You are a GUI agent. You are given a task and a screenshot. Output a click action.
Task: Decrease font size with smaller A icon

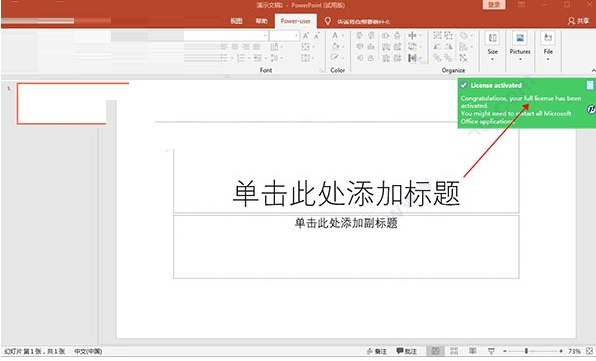317,36
